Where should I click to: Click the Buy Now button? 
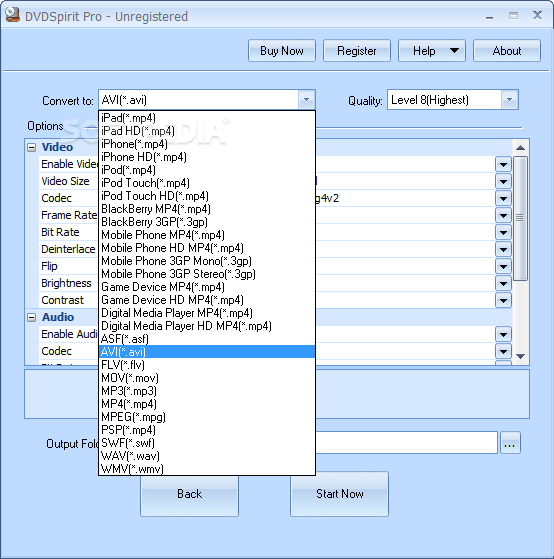[x=282, y=51]
